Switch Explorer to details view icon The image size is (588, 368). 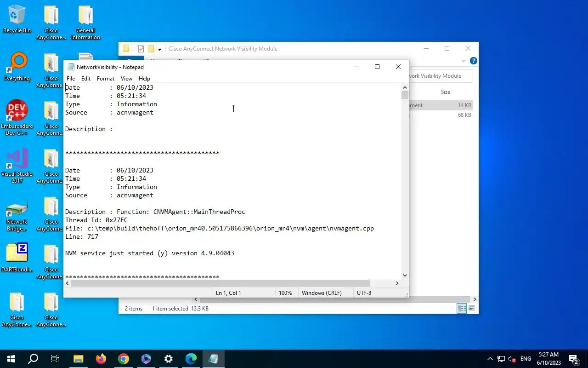point(462,309)
